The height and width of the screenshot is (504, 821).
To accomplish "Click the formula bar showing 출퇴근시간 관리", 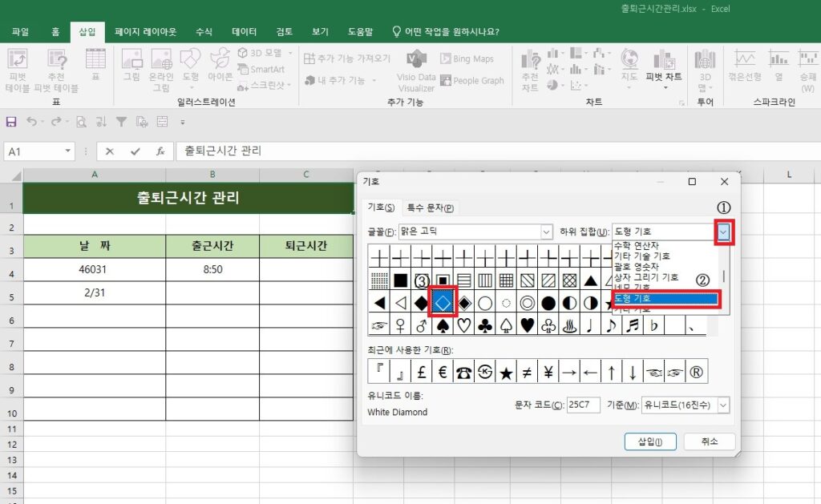I will [x=497, y=151].
